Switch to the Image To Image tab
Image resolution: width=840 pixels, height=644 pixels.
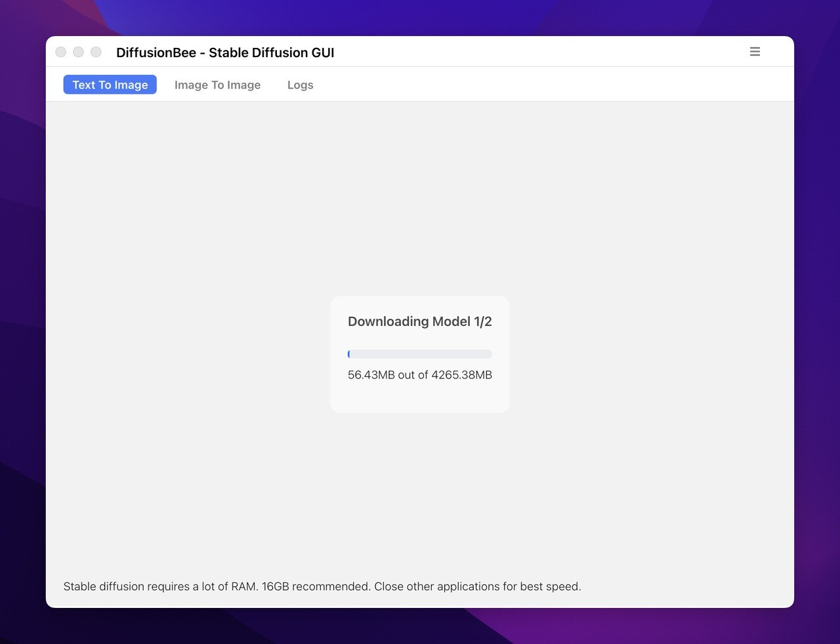pos(217,85)
